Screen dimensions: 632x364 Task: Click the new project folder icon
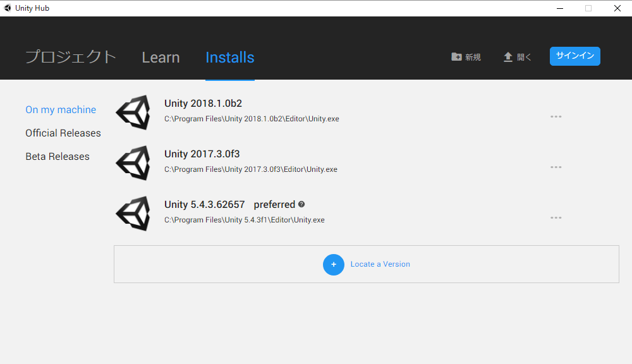point(456,57)
